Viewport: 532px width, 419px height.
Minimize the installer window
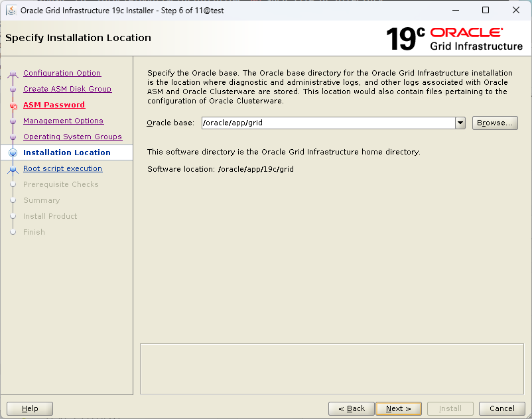[x=456, y=10]
